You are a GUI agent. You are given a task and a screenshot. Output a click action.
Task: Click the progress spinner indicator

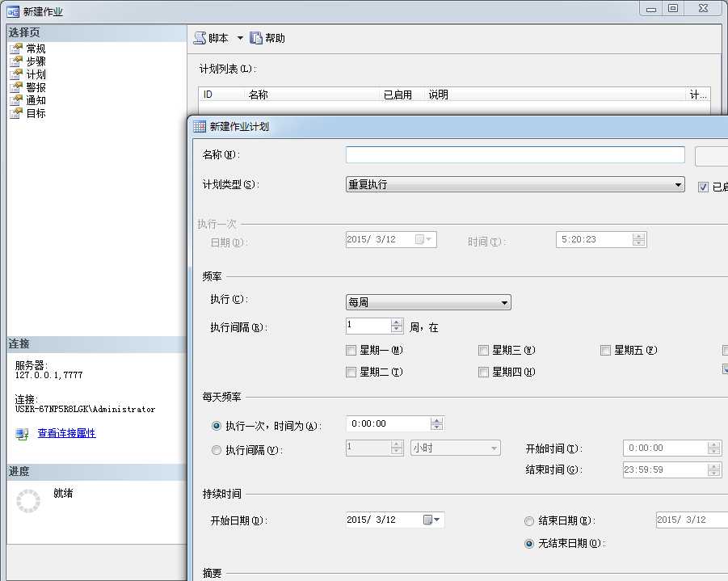point(28,501)
